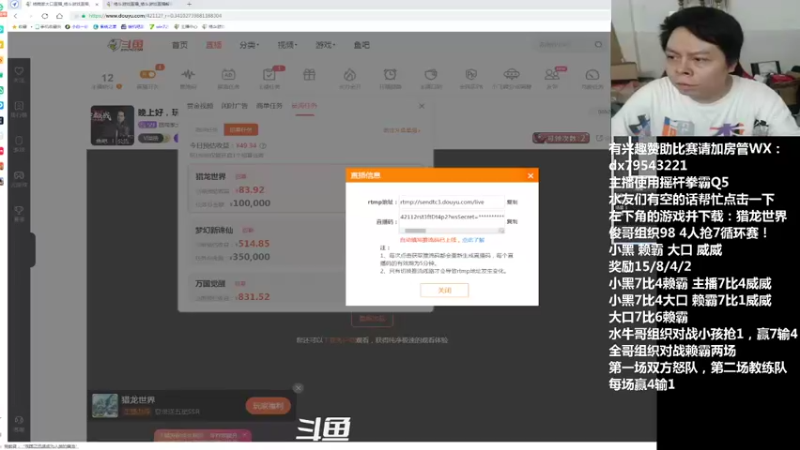Click the heart follow icon in sidebar
800x450 pixels.
point(19,71)
